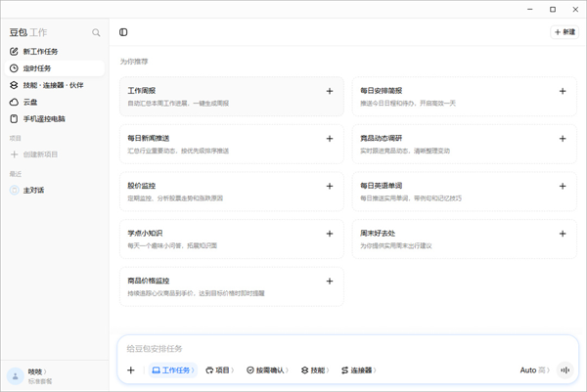The image size is (587, 392).
Task: Click the 标准套餐 plan label
Action: [x=40, y=381]
